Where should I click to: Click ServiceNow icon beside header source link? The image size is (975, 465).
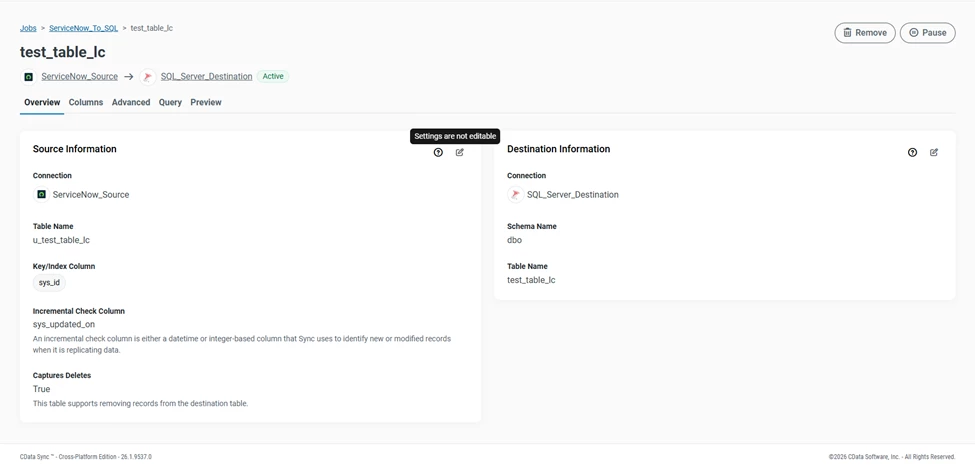click(28, 76)
